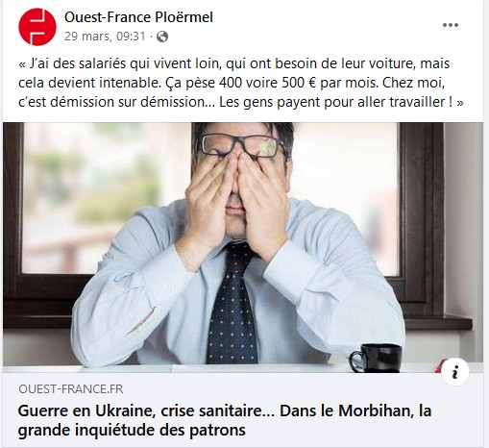Click the quoted post text about salariés
This screenshot has height=448, width=489.
click(x=241, y=83)
